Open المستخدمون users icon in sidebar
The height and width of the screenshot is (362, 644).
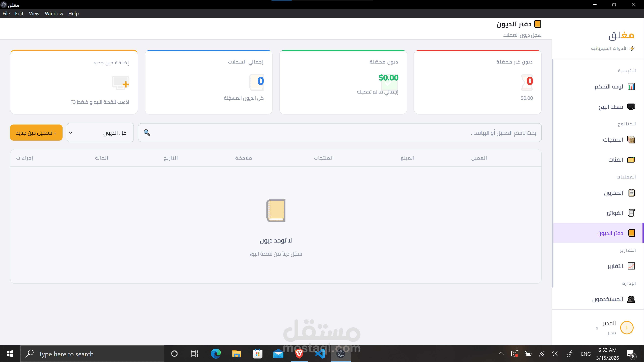[631, 299]
